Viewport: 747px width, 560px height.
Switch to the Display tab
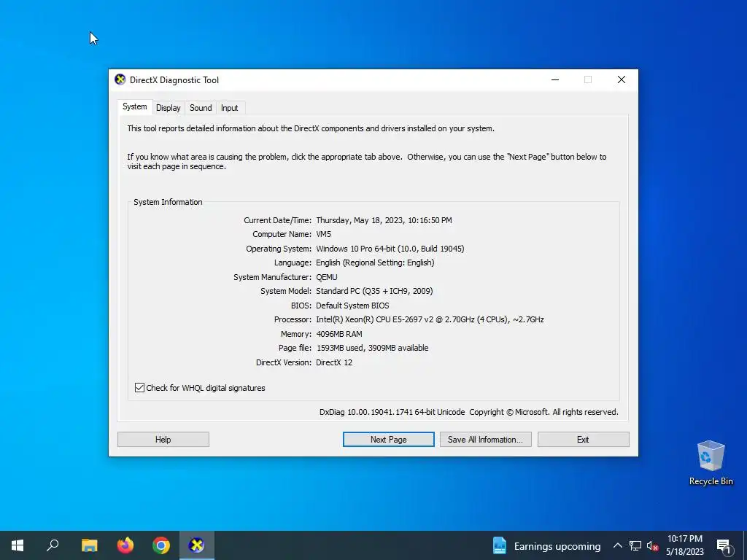pyautogui.click(x=169, y=108)
